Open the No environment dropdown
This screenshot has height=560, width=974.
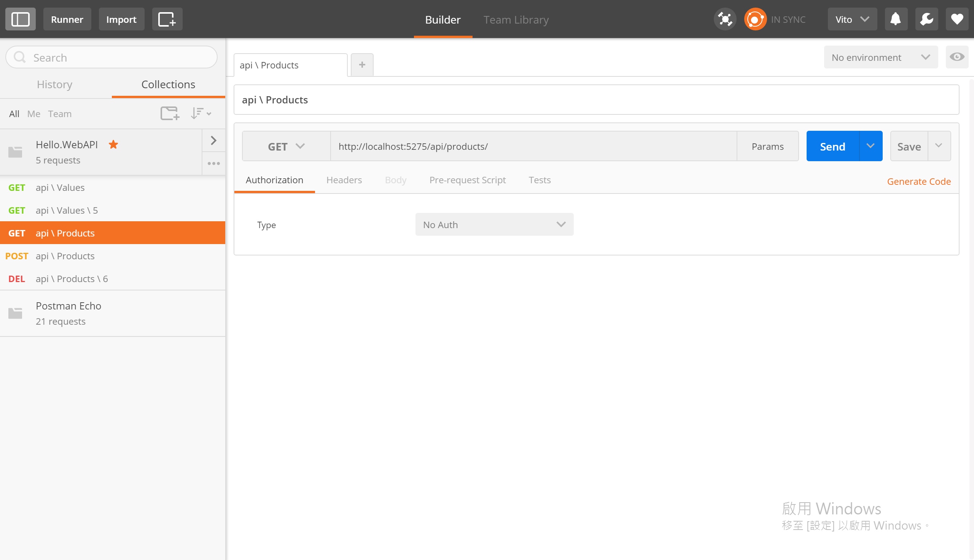point(880,57)
